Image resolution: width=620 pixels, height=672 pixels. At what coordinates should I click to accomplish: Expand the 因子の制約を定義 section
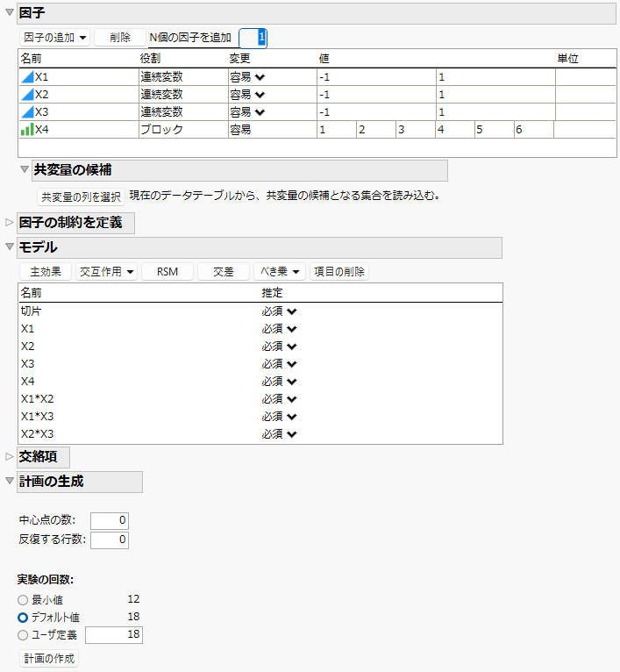(10, 223)
